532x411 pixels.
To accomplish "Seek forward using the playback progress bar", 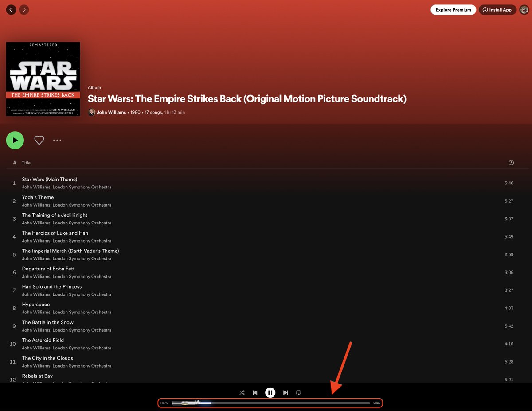I will point(310,403).
